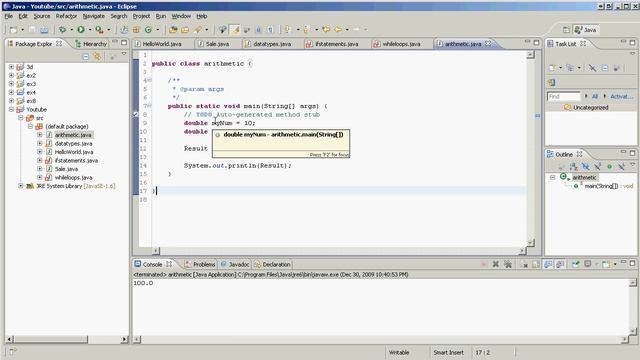The image size is (640, 360).
Task: Toggle Show Console on Standard Out change
Action: coord(548,264)
